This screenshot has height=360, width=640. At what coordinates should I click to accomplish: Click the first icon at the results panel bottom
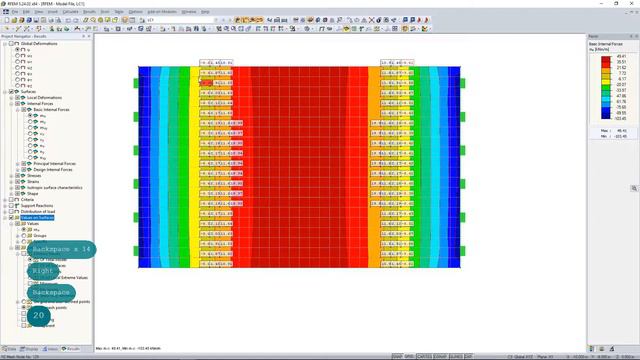592,349
